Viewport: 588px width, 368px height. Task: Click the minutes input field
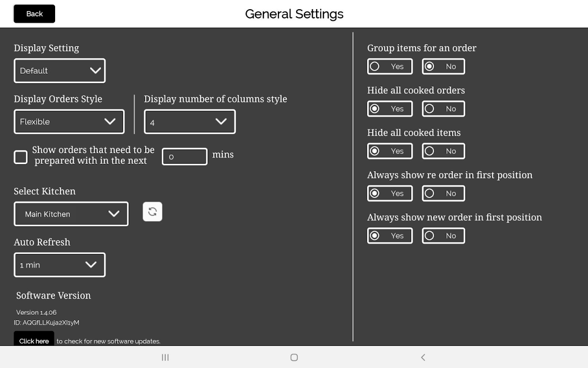[x=185, y=156]
